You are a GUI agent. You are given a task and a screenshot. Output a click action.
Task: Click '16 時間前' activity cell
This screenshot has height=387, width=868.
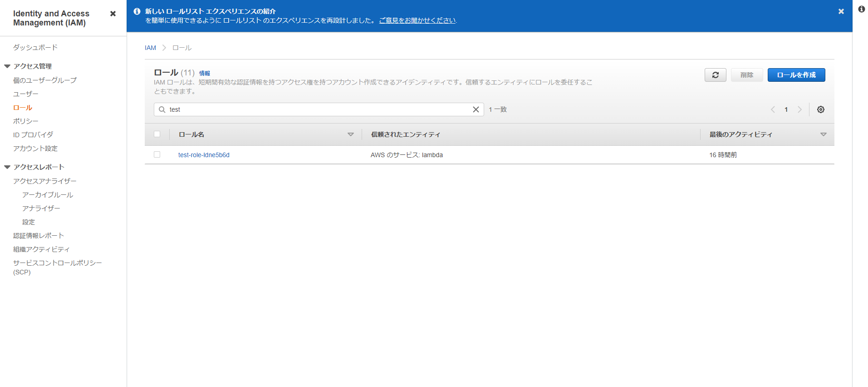[723, 155]
